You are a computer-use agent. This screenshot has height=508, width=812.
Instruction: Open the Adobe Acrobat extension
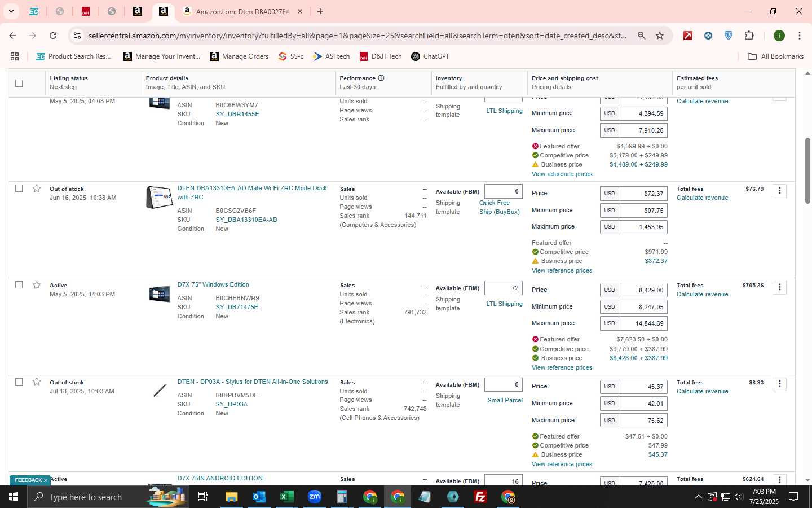688,36
